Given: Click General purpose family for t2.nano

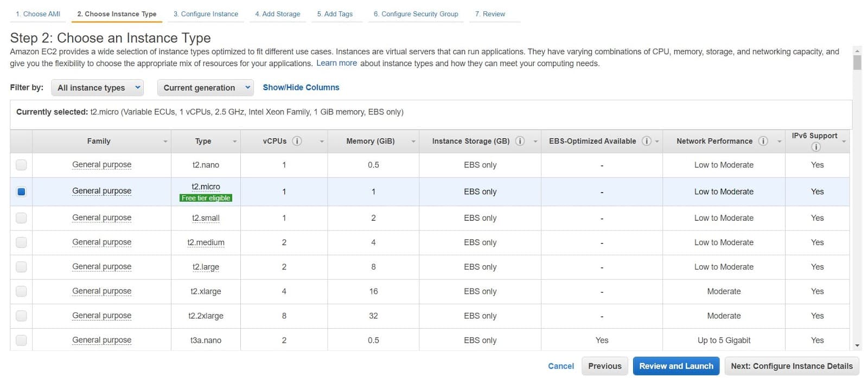Looking at the screenshot, I should coord(101,164).
